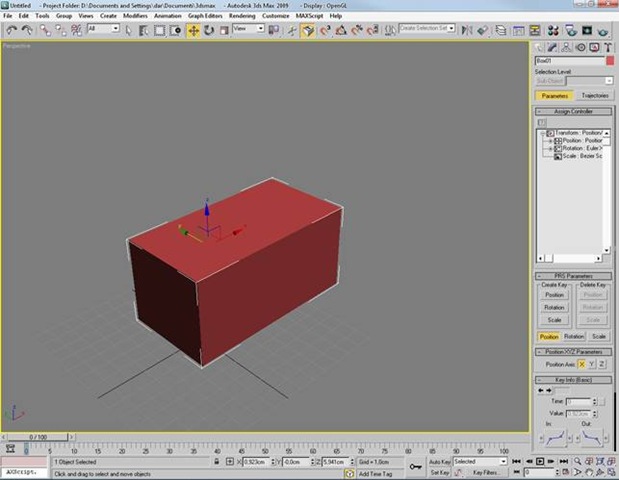Collapse the PRS Parameters rollout
The image size is (619, 480).
pyautogui.click(x=573, y=275)
